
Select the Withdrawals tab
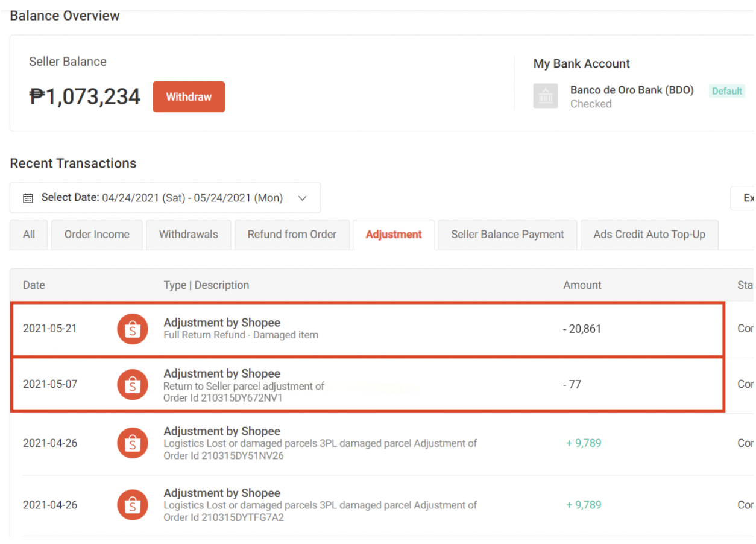coord(189,235)
